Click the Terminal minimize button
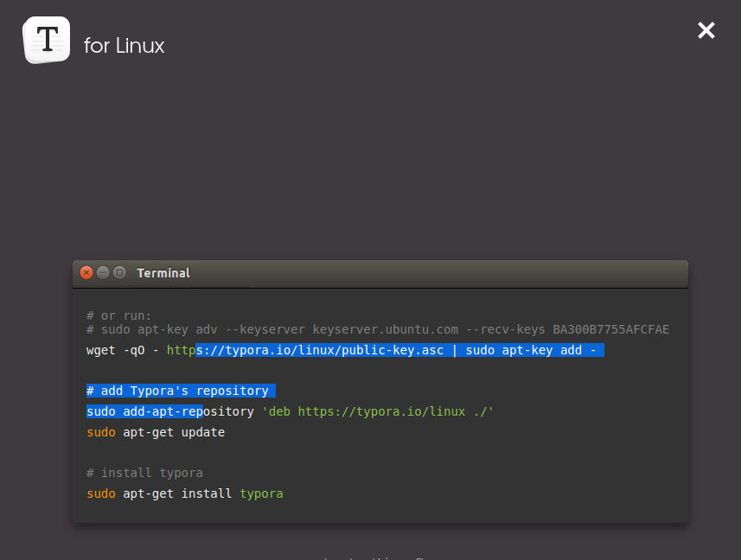Viewport: 741px width, 560px height. click(x=103, y=272)
